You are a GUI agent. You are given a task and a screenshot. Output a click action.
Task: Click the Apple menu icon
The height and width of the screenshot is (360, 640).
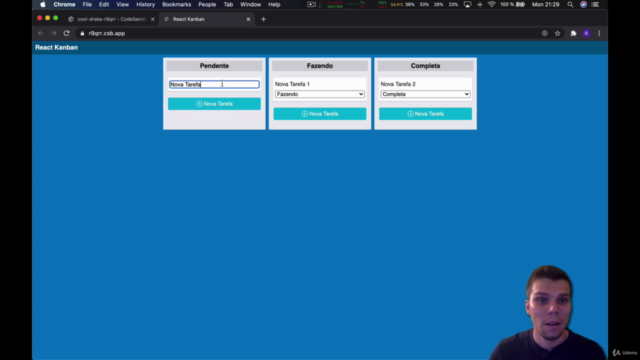(43, 4)
